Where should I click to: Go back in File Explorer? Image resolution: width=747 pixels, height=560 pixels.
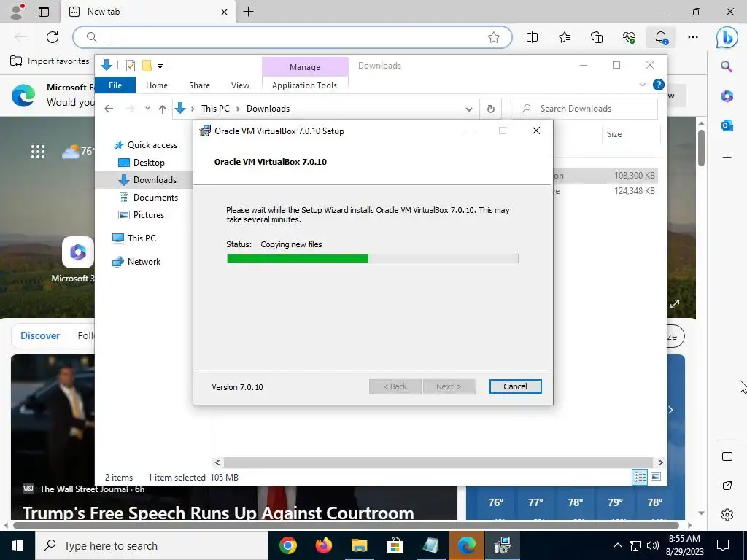(x=109, y=109)
